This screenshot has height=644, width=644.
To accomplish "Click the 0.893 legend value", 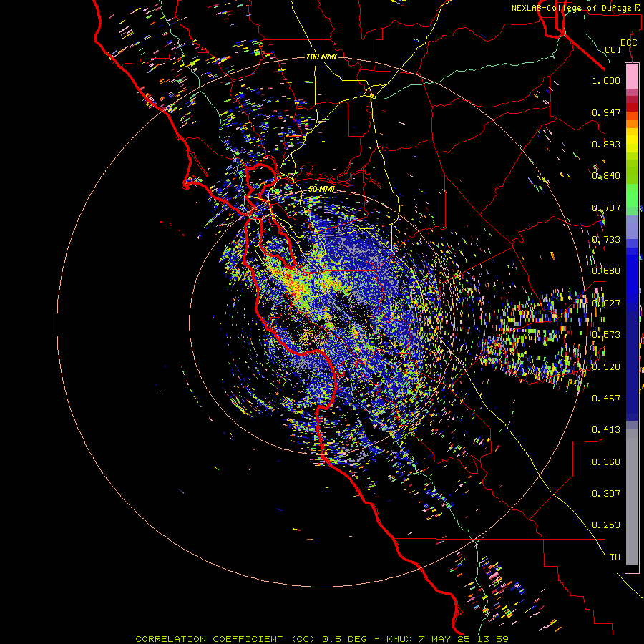I will coord(606,144).
